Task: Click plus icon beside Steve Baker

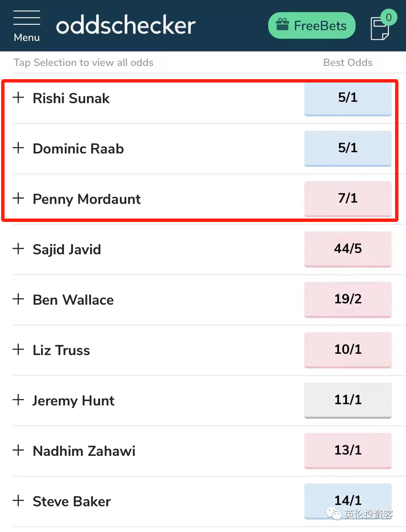Action: [18, 501]
